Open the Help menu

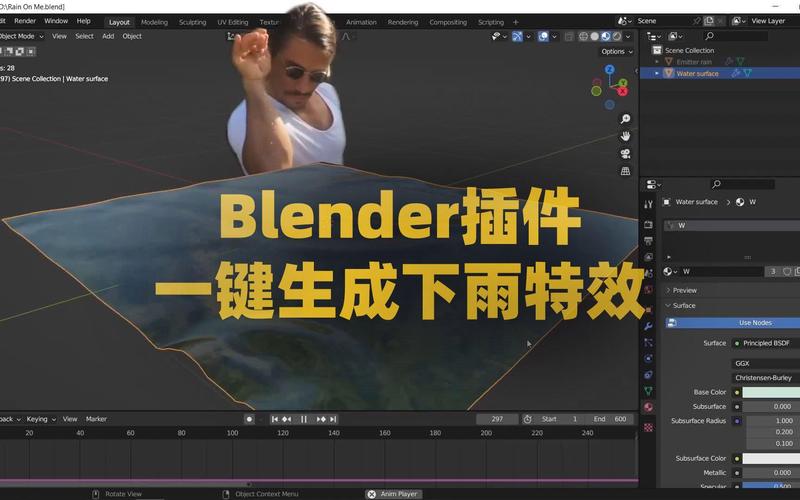(x=84, y=21)
